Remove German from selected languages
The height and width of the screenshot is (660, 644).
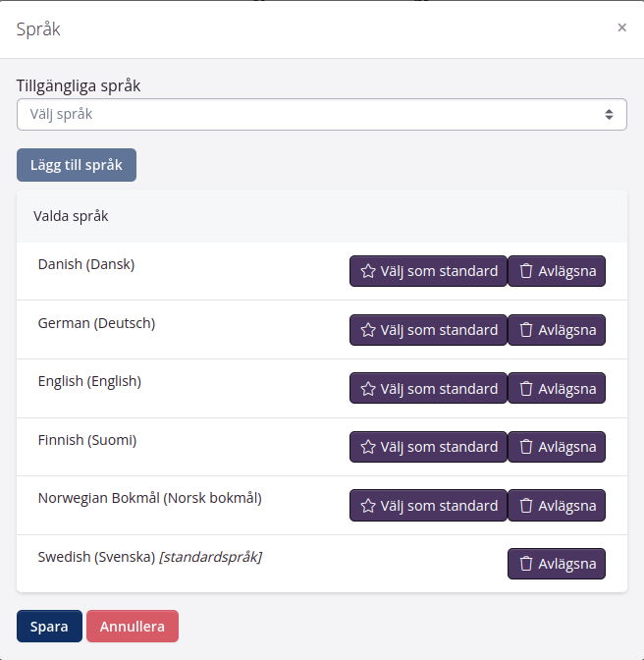click(x=557, y=330)
